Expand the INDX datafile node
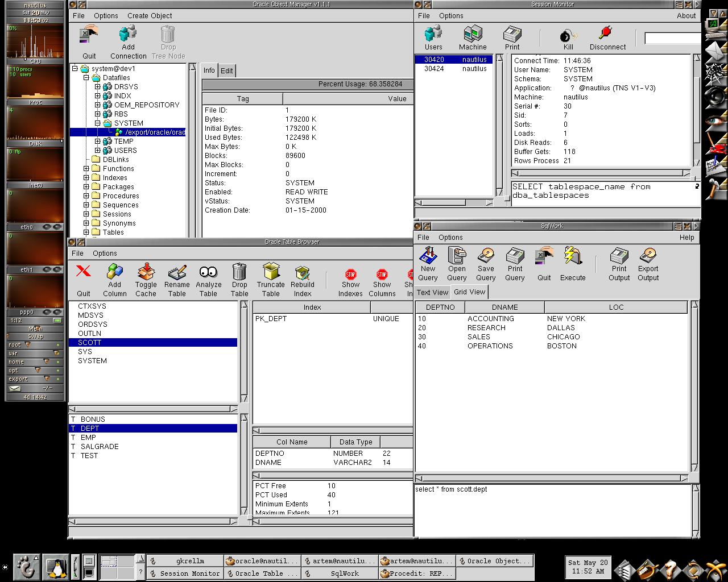Image resolution: width=728 pixels, height=582 pixels. click(x=97, y=96)
